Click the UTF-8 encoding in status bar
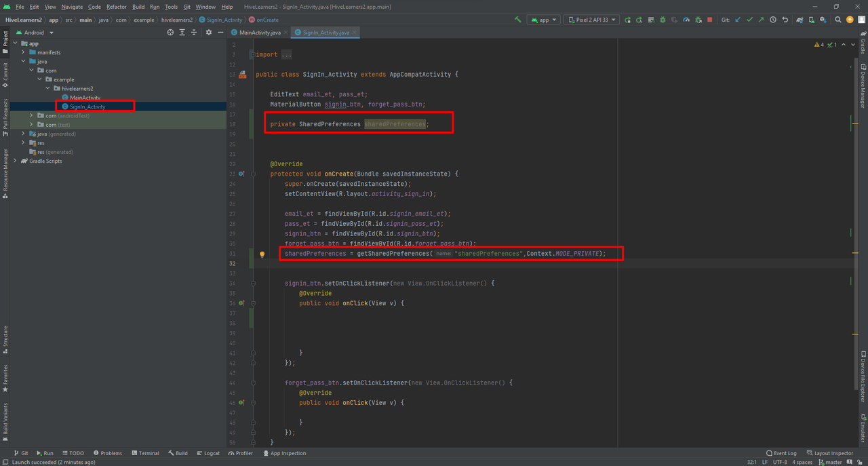The height and width of the screenshot is (466, 868). (781, 462)
